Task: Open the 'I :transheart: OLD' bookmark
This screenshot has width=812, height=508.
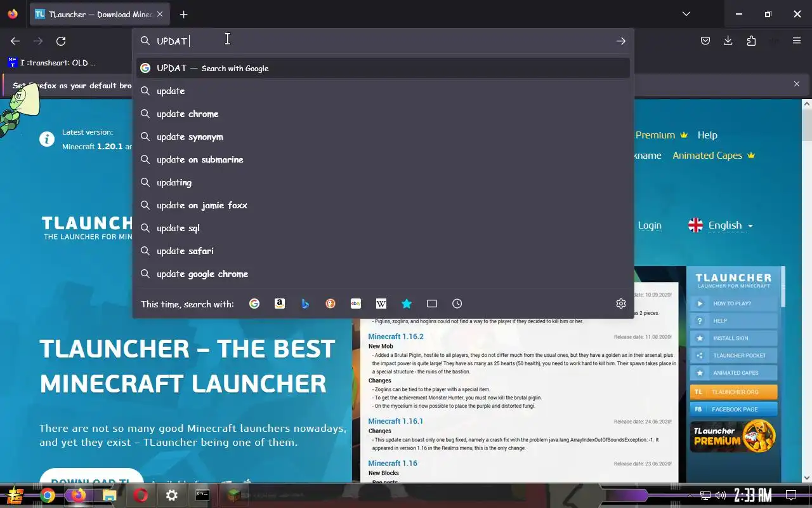Action: tap(52, 62)
